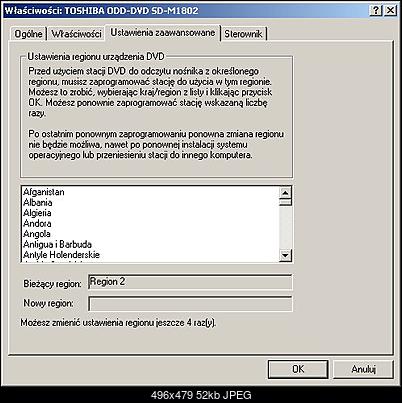Click the country list scroll down arrow
402x403 pixels.
click(x=285, y=256)
